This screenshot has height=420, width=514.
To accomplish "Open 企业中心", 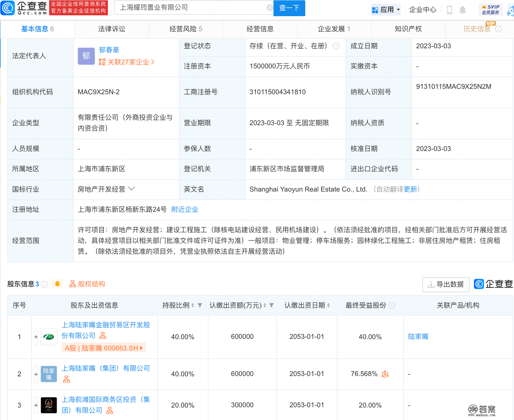I will 423,10.
